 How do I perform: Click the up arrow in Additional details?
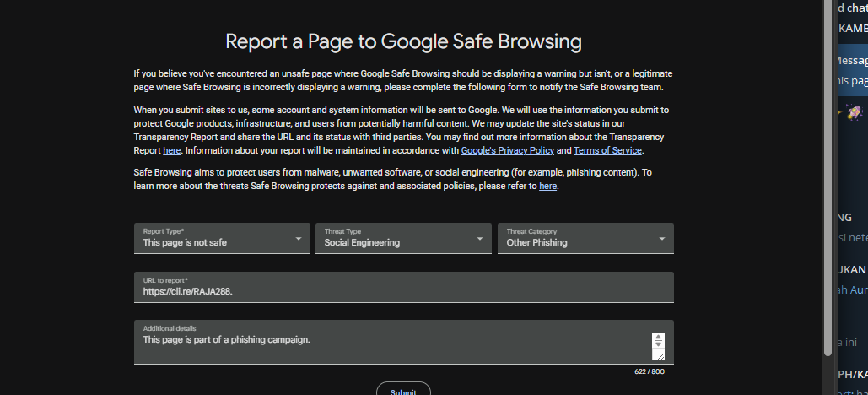pyautogui.click(x=658, y=337)
